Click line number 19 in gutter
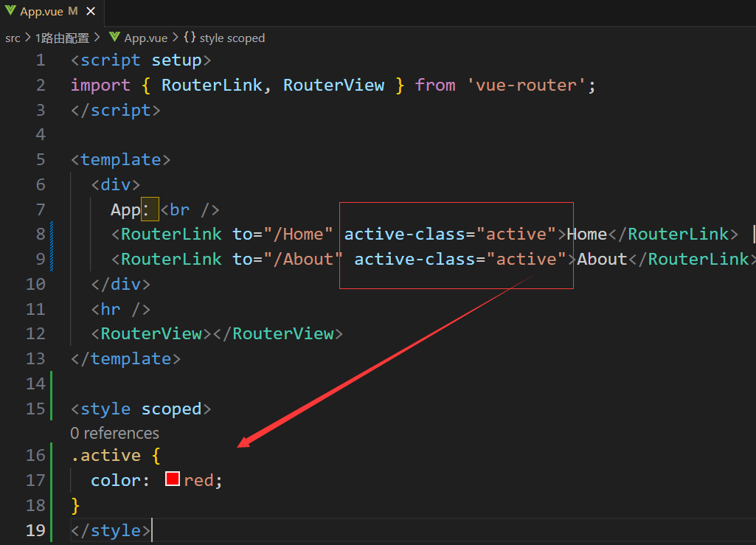 [35, 530]
